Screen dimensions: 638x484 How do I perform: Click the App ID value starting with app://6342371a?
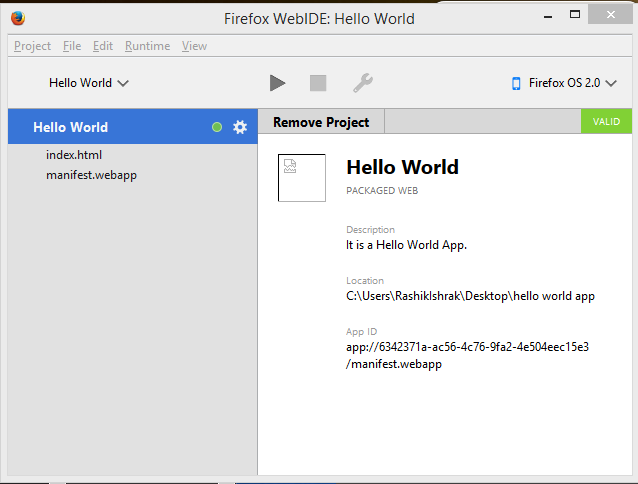point(467,355)
